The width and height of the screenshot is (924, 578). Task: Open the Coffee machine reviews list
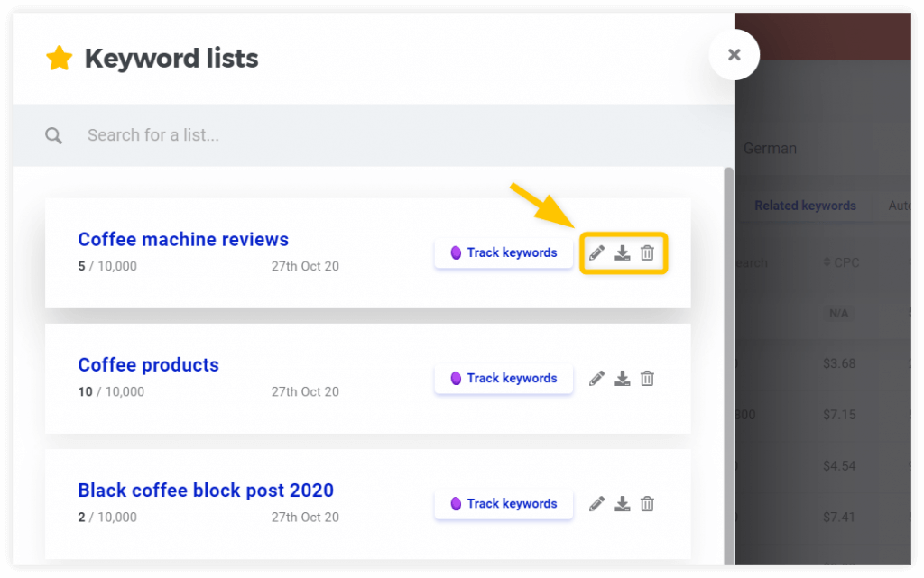click(x=183, y=239)
